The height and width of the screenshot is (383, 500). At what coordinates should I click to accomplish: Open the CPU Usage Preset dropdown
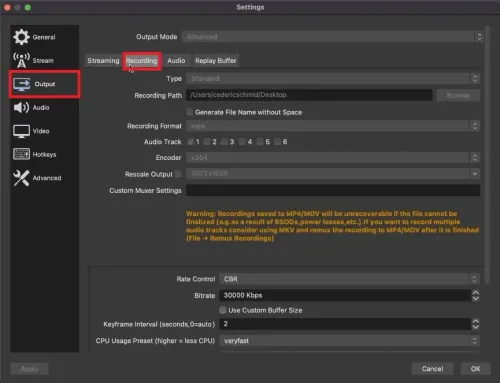350,341
